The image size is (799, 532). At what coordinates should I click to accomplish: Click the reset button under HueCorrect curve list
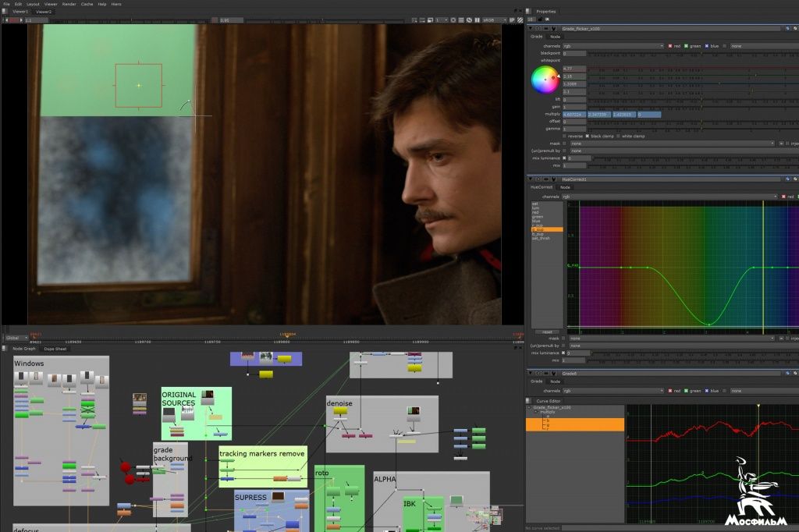(547, 332)
